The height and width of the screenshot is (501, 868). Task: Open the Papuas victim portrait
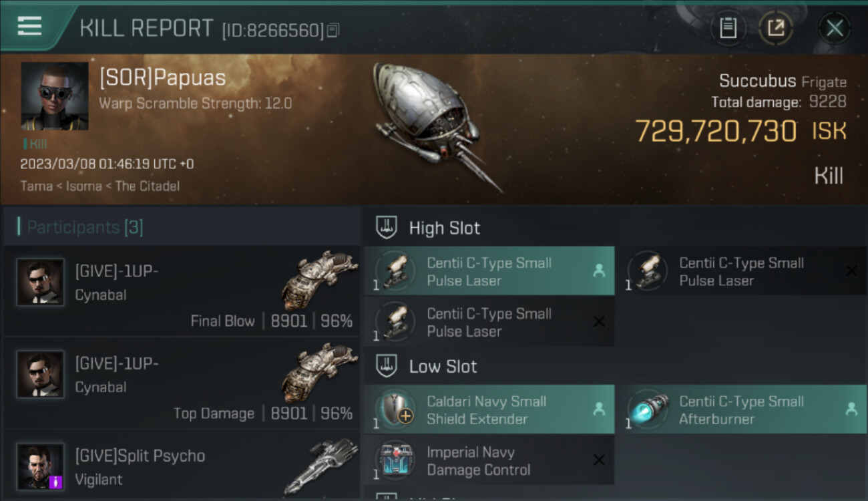click(55, 96)
